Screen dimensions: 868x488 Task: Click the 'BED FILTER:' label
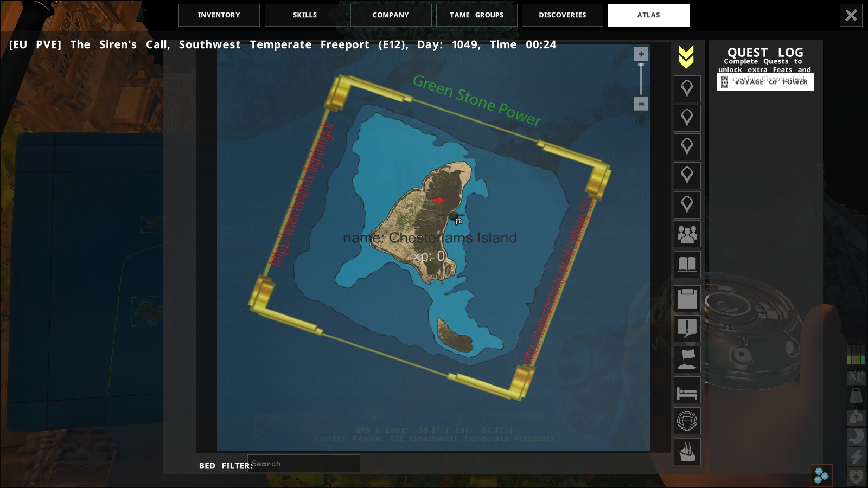pos(226,466)
